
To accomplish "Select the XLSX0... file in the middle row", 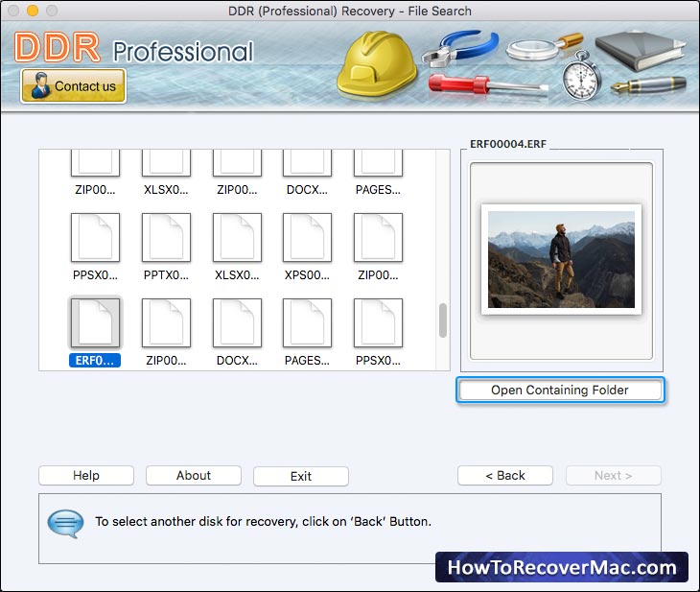I will (x=237, y=237).
